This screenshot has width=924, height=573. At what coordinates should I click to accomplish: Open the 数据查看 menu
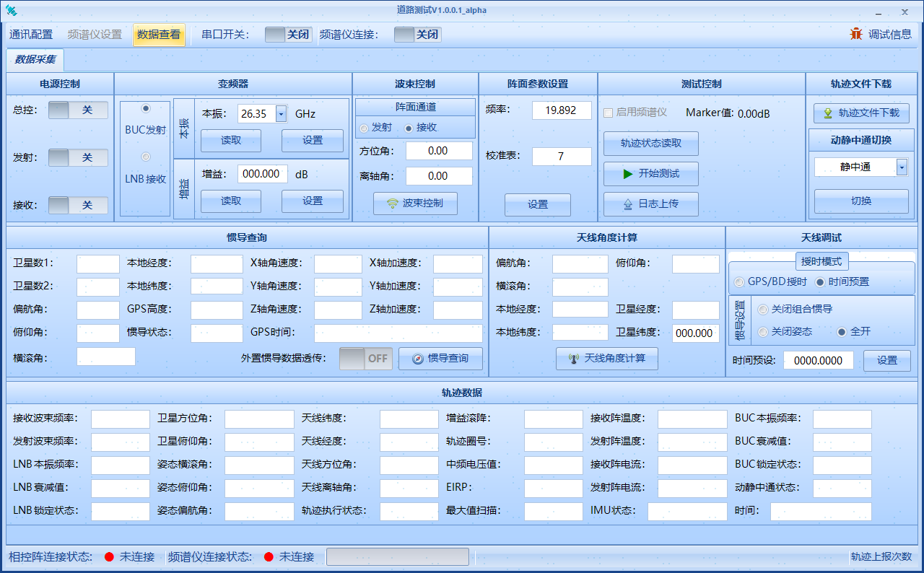click(159, 35)
